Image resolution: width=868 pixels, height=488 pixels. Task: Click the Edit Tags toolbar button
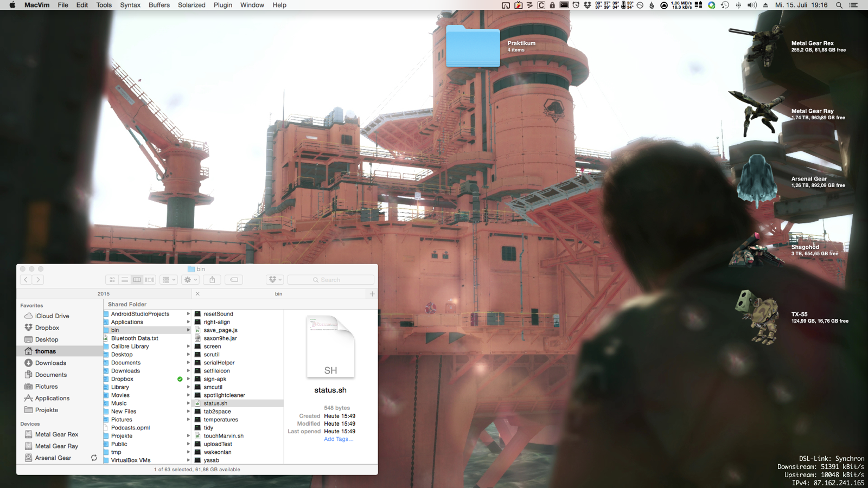click(234, 280)
